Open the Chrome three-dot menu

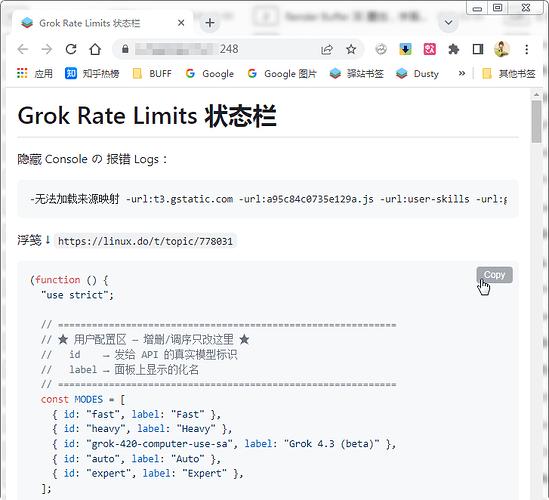[x=526, y=49]
